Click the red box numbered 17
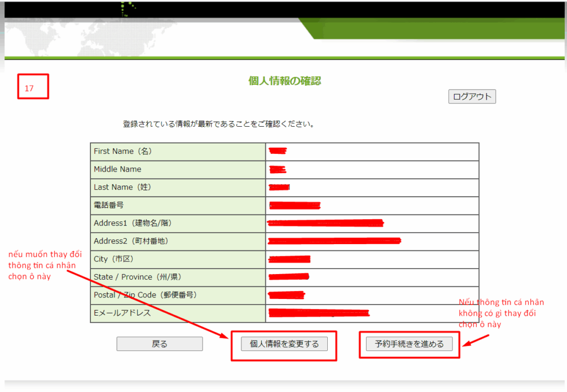The width and height of the screenshot is (567, 392). (x=33, y=86)
